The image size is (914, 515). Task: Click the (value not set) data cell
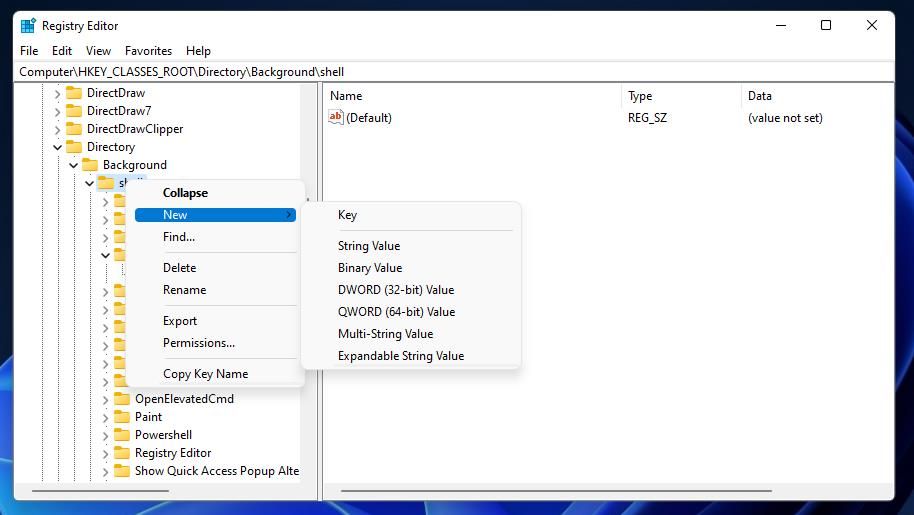tap(785, 118)
